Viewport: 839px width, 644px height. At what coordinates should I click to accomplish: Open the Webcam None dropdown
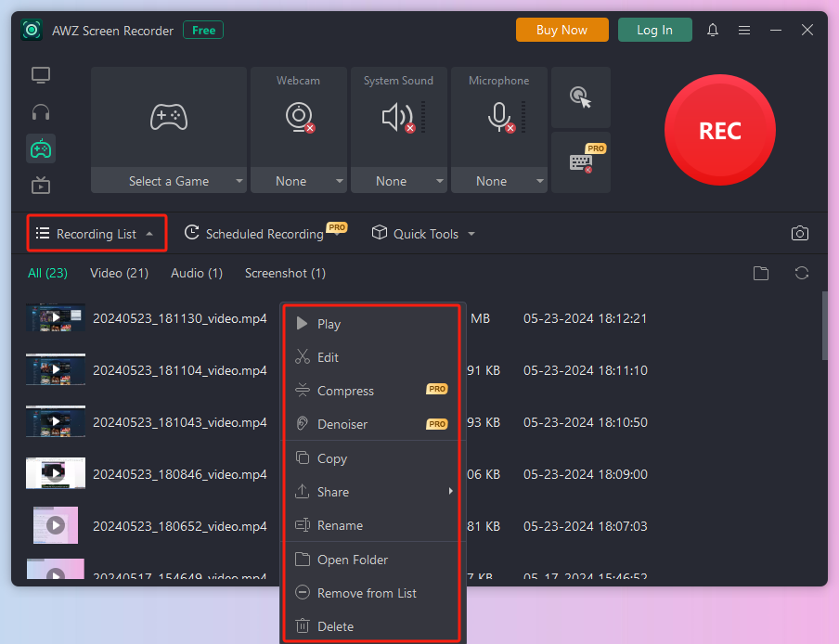point(299,181)
